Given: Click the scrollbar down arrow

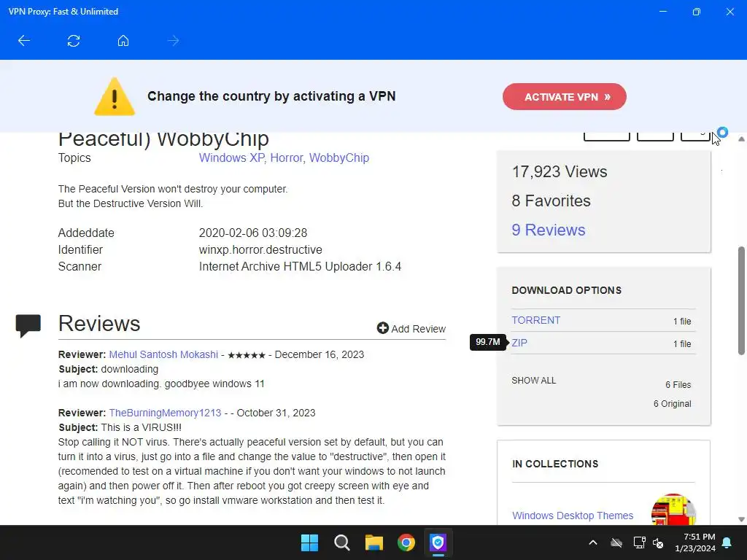Looking at the screenshot, I should [x=741, y=519].
